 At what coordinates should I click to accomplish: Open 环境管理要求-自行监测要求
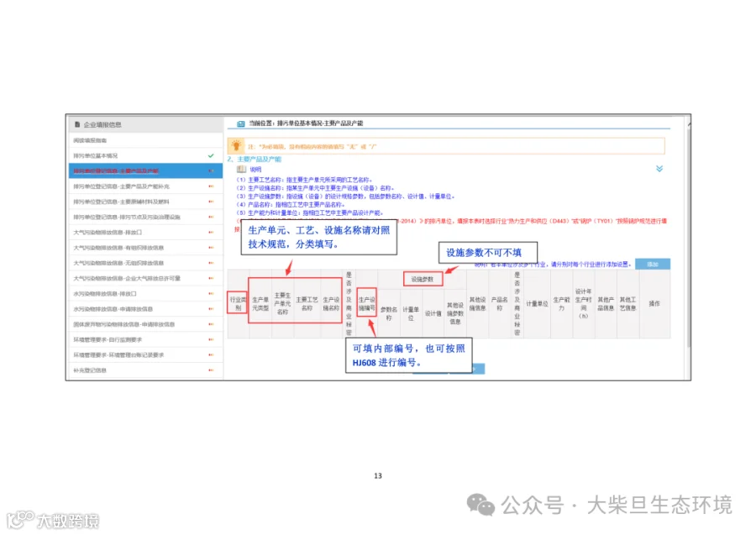tap(146, 340)
